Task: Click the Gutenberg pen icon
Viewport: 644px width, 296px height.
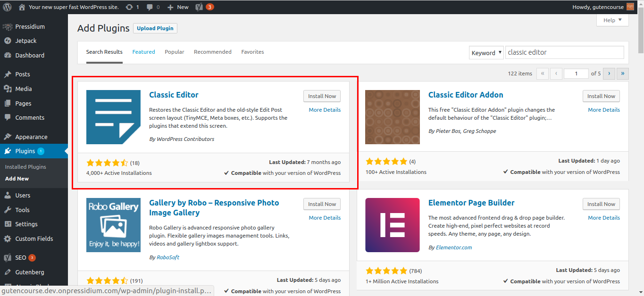Action: (x=8, y=272)
